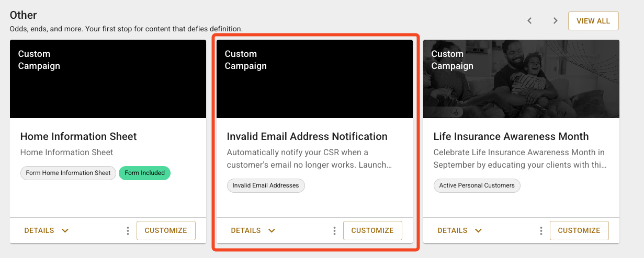The width and height of the screenshot is (644, 258).
Task: Open the Life Insurance Awareness Month title
Action: (511, 136)
